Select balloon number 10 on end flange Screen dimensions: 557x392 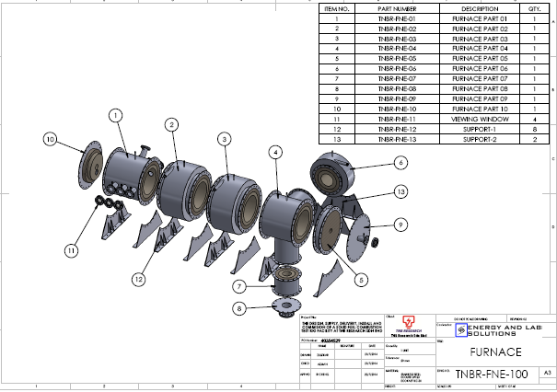(x=51, y=139)
